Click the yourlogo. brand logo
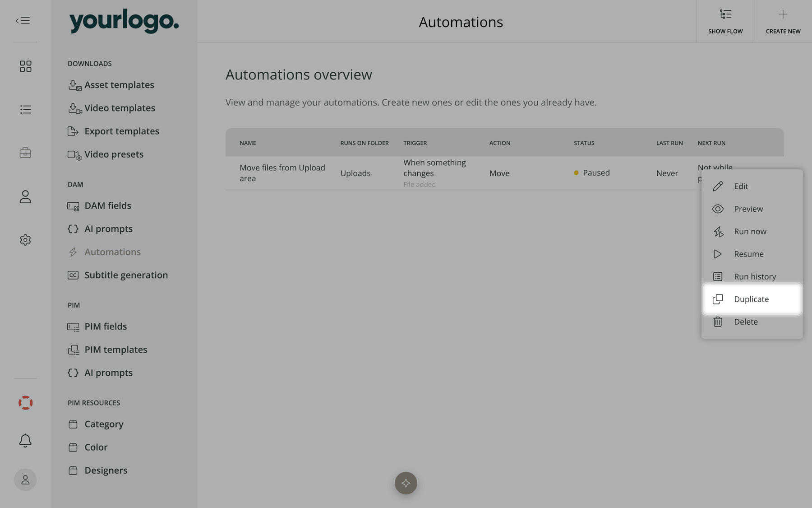This screenshot has width=812, height=508. pyautogui.click(x=124, y=21)
